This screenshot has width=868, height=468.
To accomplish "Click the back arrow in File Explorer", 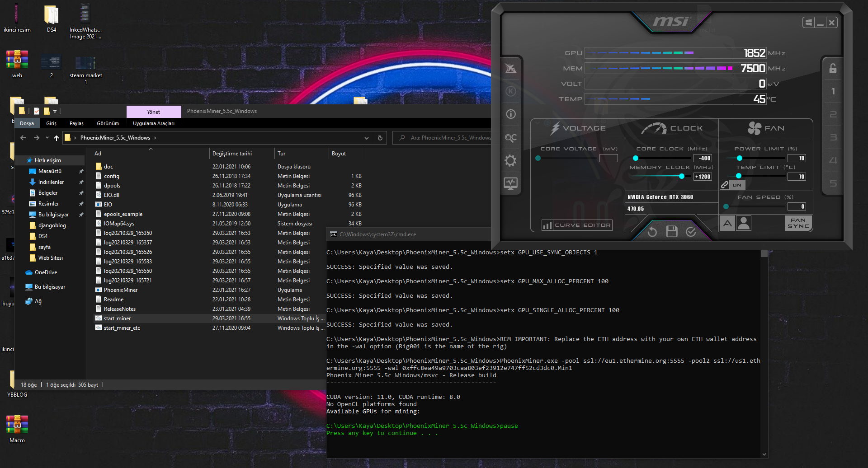I will click(23, 138).
